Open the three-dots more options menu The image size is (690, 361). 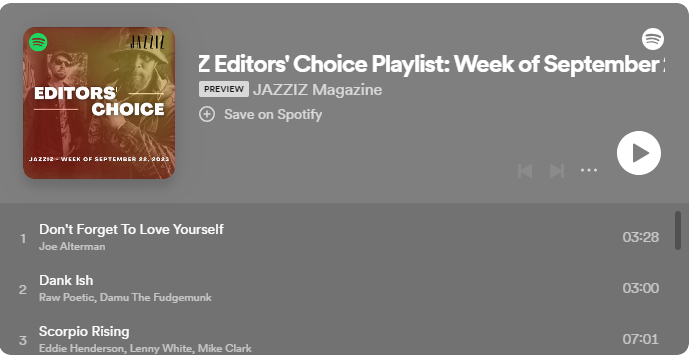pyautogui.click(x=589, y=170)
